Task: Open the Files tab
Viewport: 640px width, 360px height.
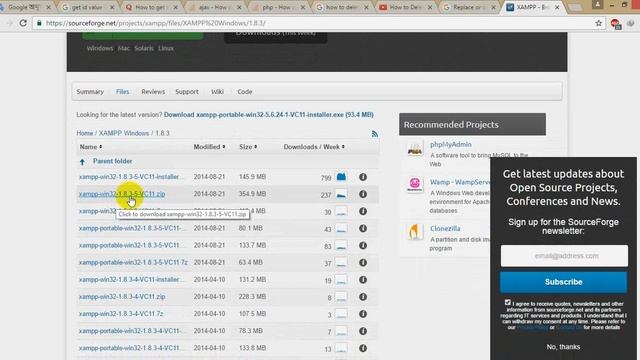Action: pyautogui.click(x=122, y=92)
